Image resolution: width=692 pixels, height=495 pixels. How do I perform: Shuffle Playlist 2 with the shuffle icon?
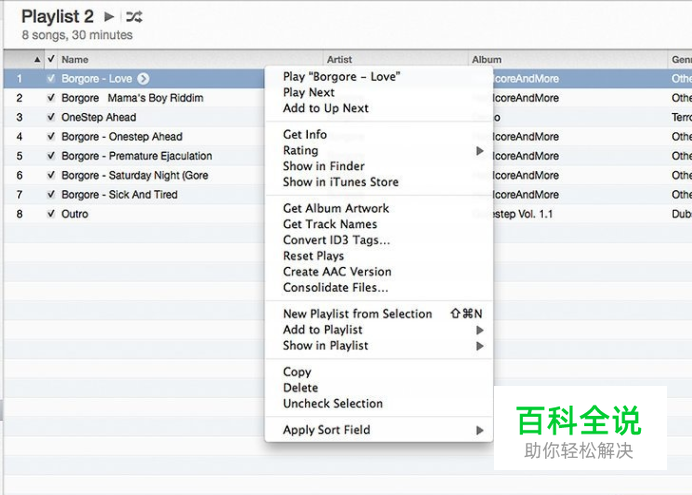coord(134,17)
